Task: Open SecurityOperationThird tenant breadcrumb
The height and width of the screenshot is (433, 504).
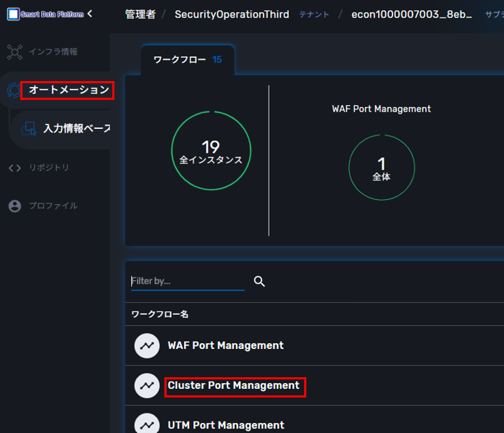Action: point(232,14)
